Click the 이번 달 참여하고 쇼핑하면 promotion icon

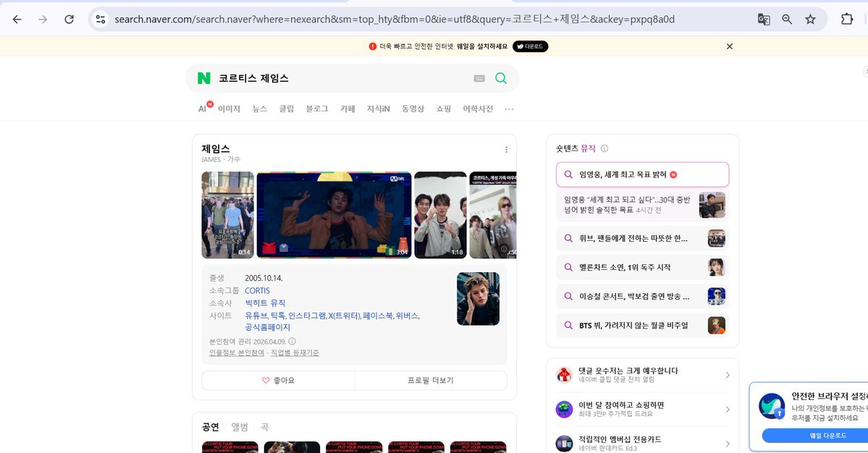[564, 410]
